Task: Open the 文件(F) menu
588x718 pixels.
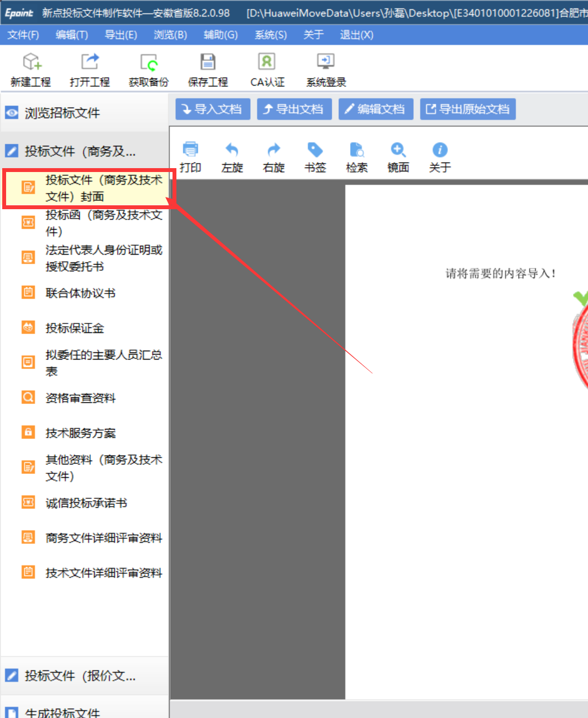Action: point(23,35)
